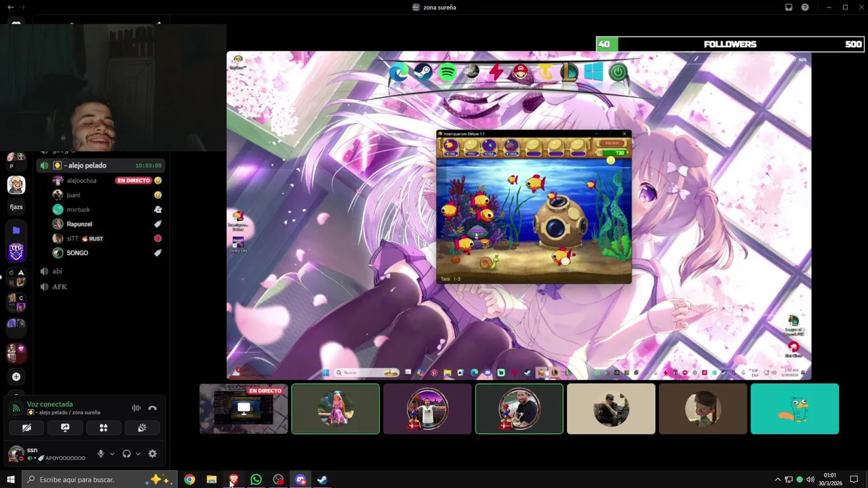The image size is (868, 488).
Task: Open Steam from taskbar
Action: (323, 480)
